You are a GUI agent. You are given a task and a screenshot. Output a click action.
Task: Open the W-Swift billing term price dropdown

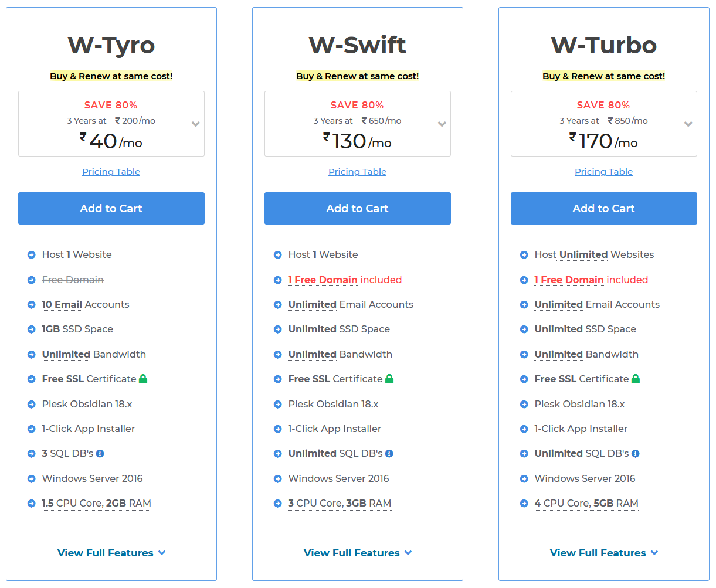[x=442, y=124]
